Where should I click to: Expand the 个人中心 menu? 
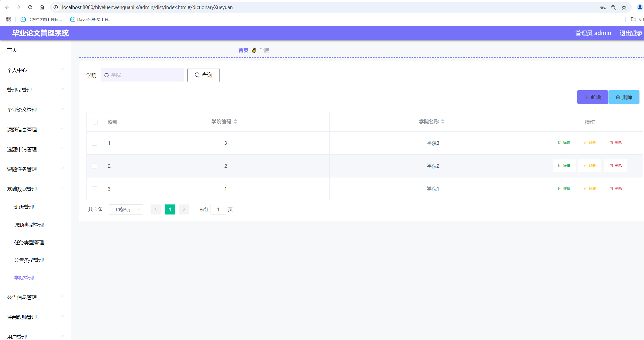(x=35, y=70)
